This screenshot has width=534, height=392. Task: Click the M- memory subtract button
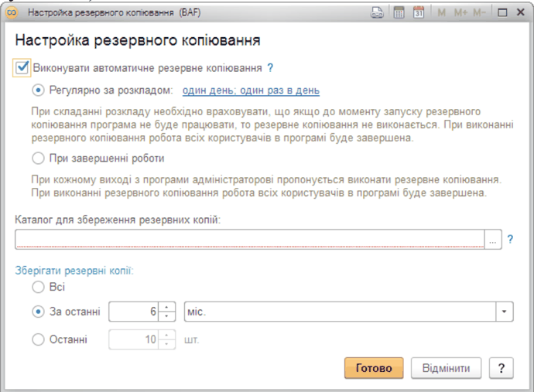click(x=480, y=12)
